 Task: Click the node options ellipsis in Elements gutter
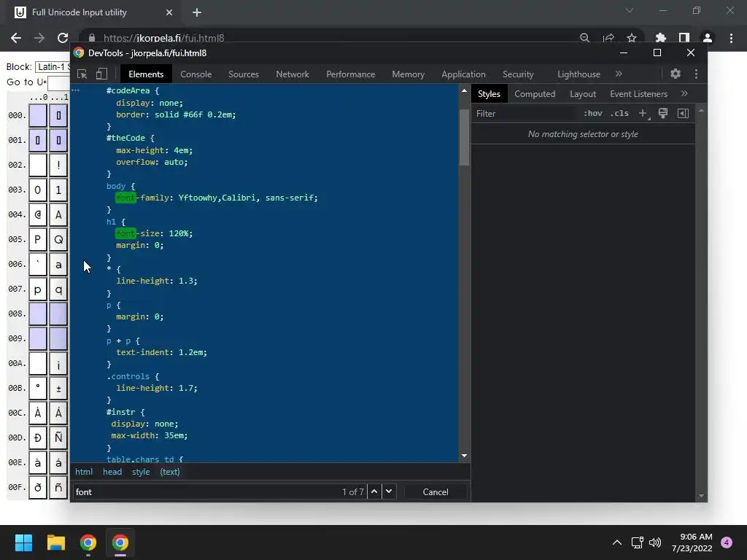click(75, 90)
